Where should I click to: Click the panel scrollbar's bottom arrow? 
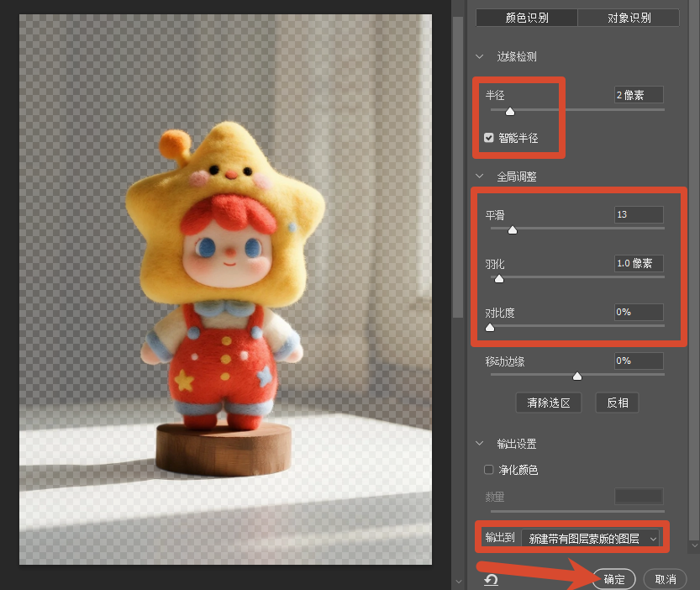tap(695, 545)
